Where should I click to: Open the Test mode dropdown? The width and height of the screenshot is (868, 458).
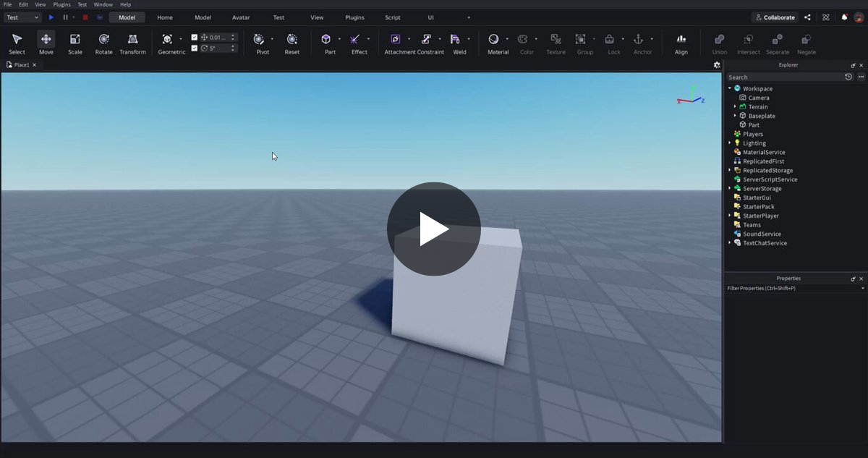[x=22, y=17]
